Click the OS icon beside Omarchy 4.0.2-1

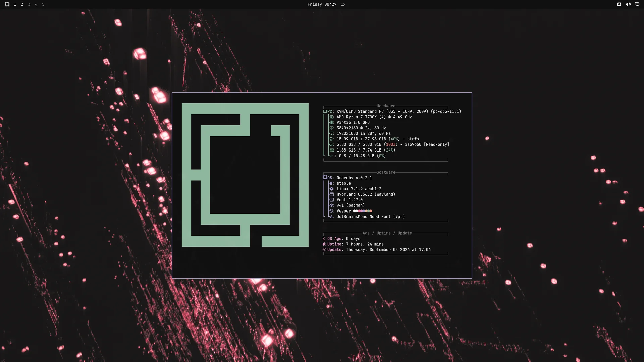coord(325,177)
